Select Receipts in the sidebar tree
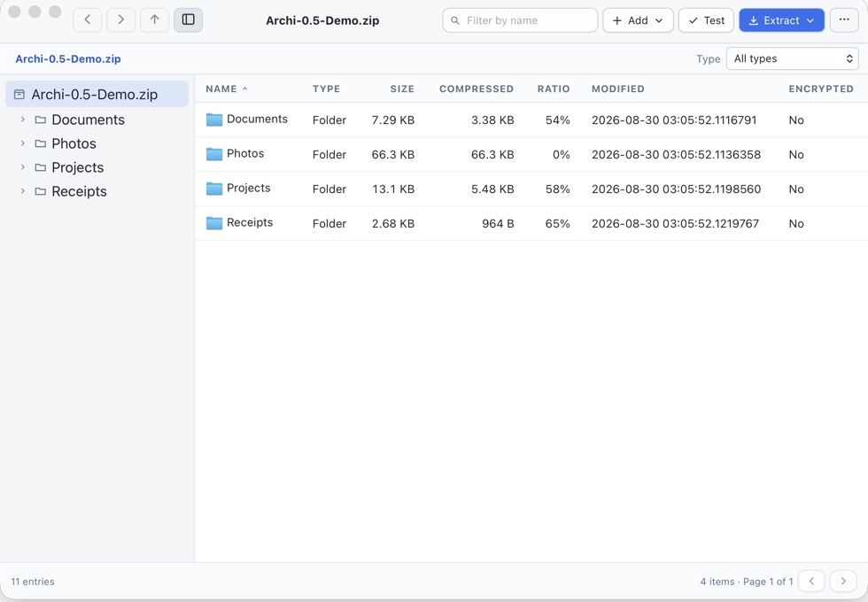 point(79,191)
